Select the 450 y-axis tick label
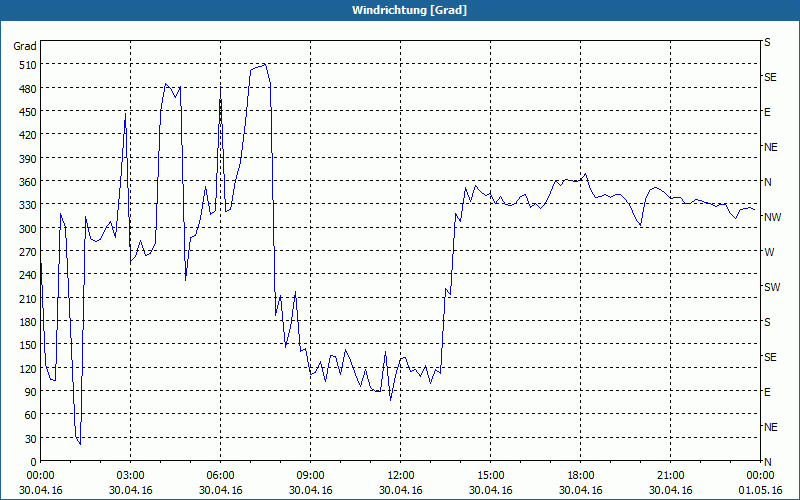Viewport: 800px width, 500px height. [x=28, y=112]
